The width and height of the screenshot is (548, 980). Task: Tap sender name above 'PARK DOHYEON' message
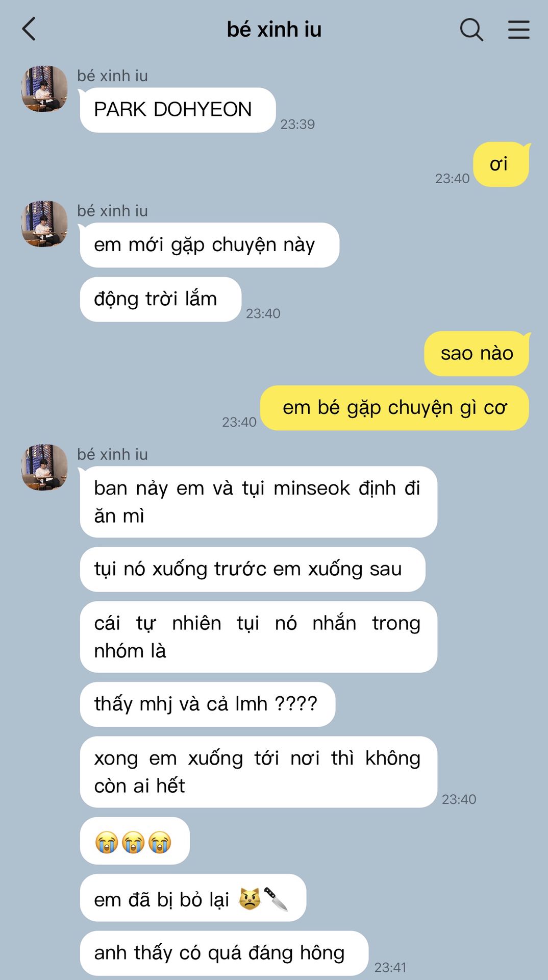[112, 76]
